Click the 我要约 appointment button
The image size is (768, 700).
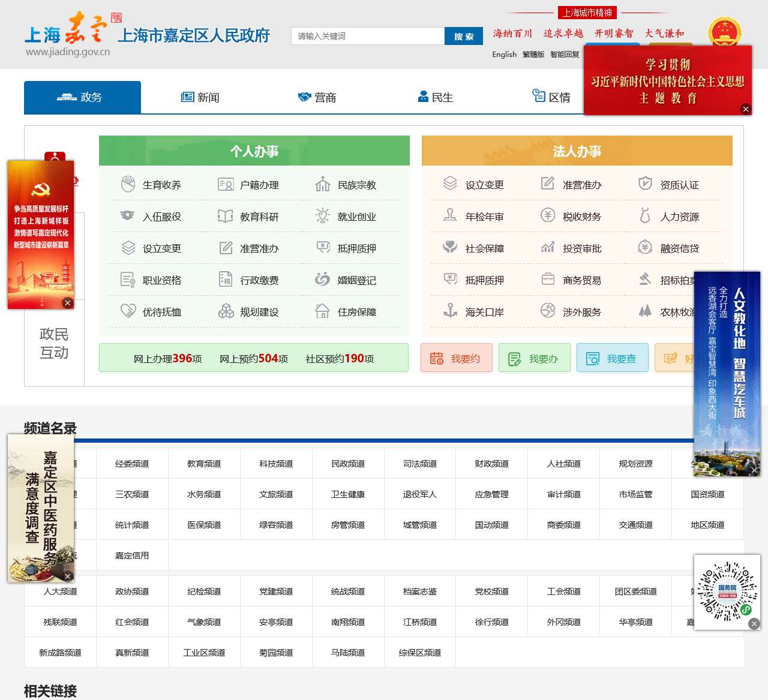click(x=456, y=358)
